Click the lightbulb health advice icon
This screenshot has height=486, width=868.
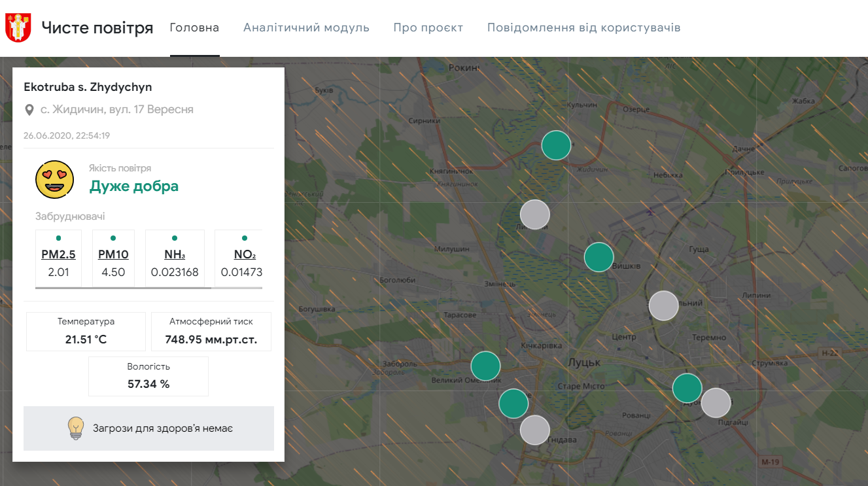pos(77,428)
